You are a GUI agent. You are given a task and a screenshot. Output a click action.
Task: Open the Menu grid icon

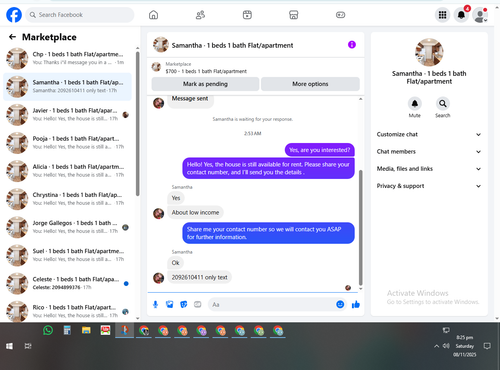442,15
